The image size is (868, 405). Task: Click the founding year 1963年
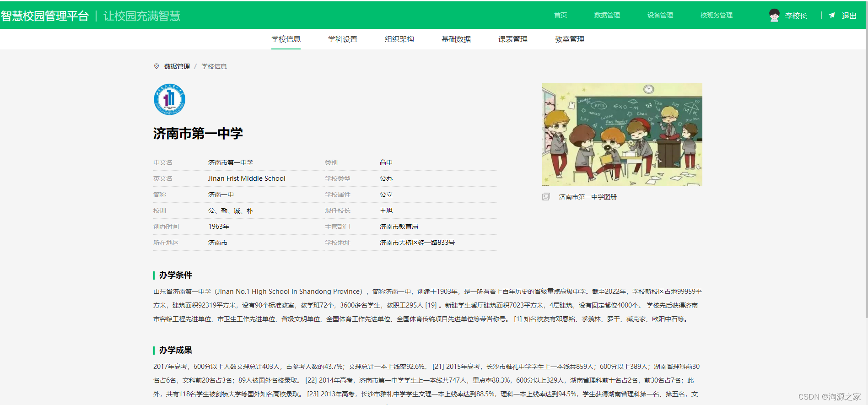(219, 227)
